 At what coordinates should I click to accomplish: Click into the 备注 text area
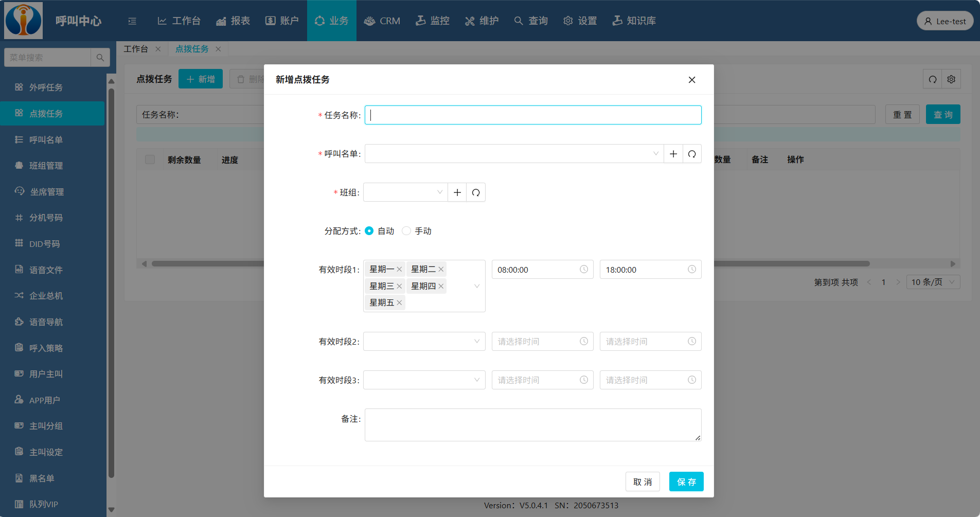tap(532, 425)
